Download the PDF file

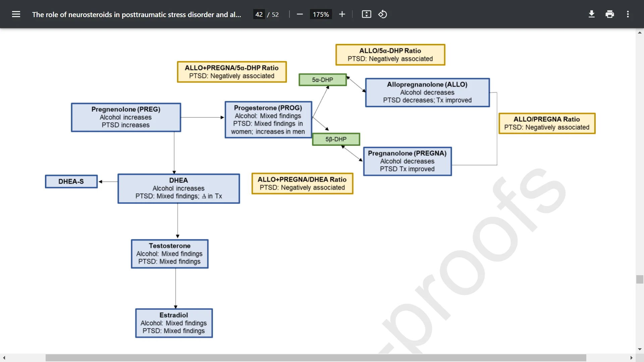click(x=592, y=14)
